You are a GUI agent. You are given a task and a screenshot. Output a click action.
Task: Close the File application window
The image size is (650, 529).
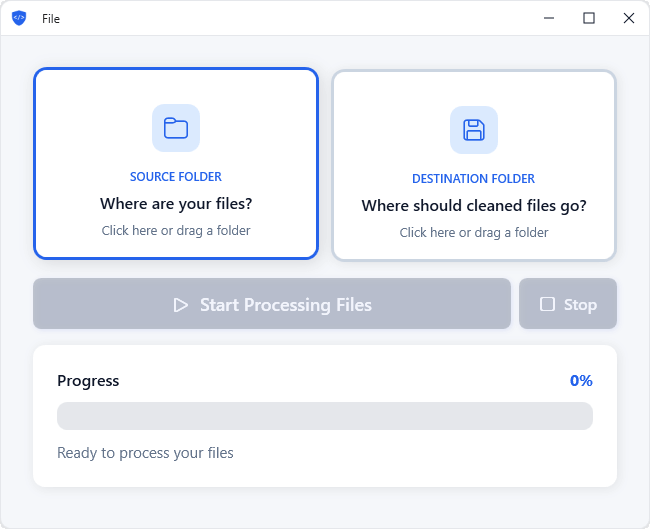click(628, 18)
